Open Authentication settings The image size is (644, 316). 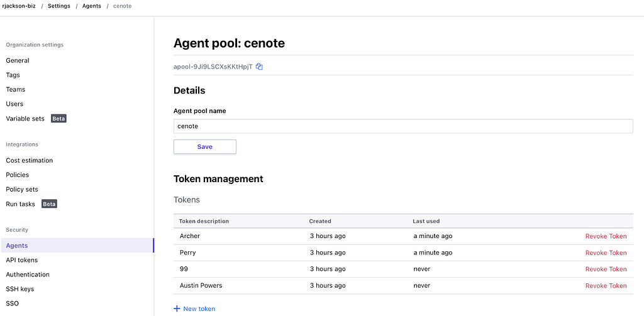28,275
